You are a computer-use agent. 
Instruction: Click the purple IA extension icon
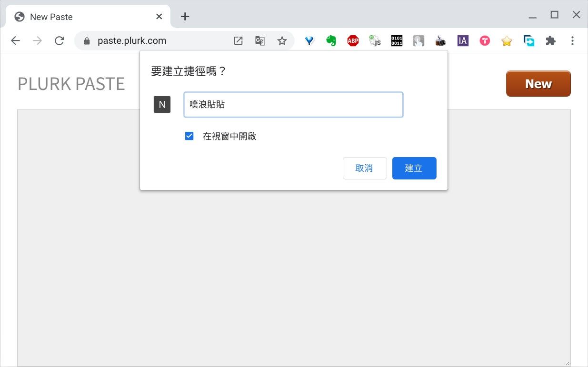coord(462,41)
